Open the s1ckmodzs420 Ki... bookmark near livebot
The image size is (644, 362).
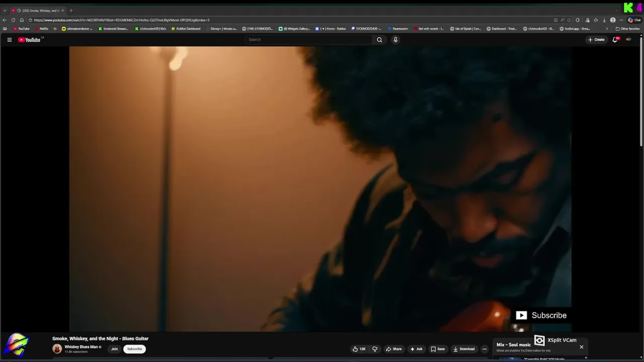click(x=539, y=29)
